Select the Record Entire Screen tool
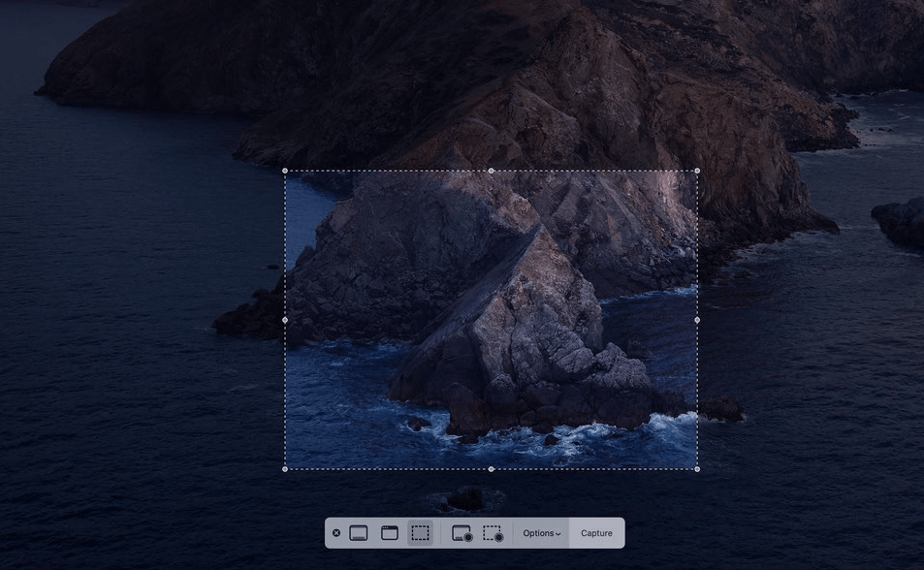Viewport: 924px width, 570px height. [461, 532]
